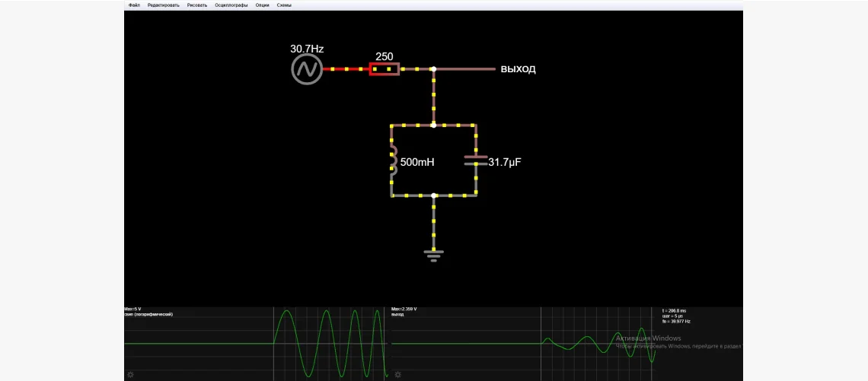Click the output waveform in right scope

click(586, 344)
